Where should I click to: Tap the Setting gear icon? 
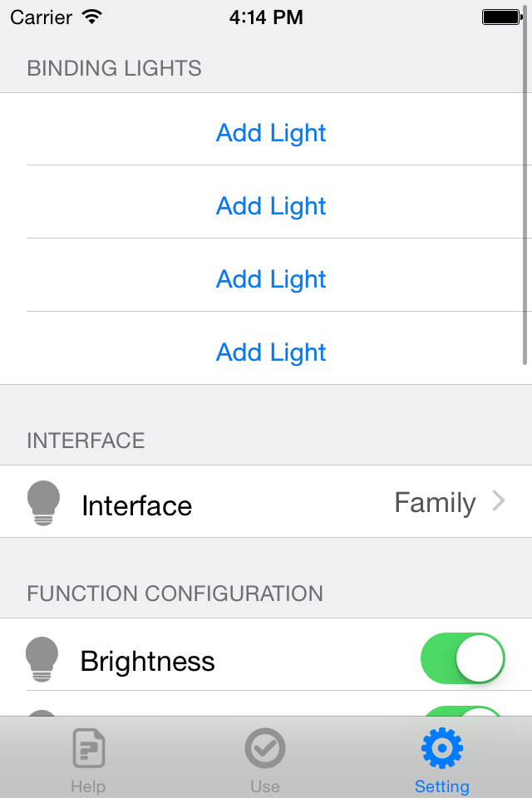point(442,747)
